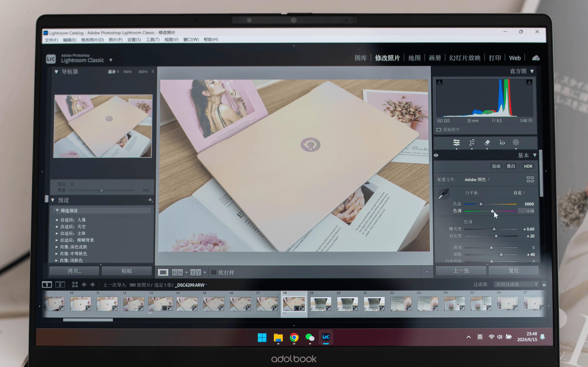Toggle the Y|Y before/after view button
This screenshot has width=588, height=367.
coord(195,272)
